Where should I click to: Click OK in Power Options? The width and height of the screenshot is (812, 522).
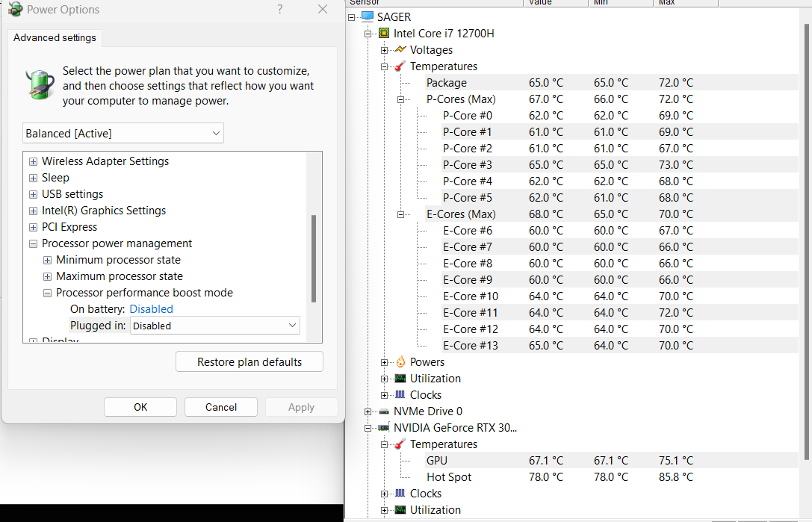[x=140, y=407]
